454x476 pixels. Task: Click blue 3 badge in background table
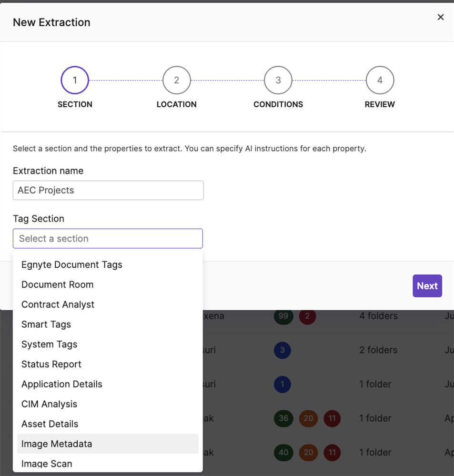coord(282,350)
